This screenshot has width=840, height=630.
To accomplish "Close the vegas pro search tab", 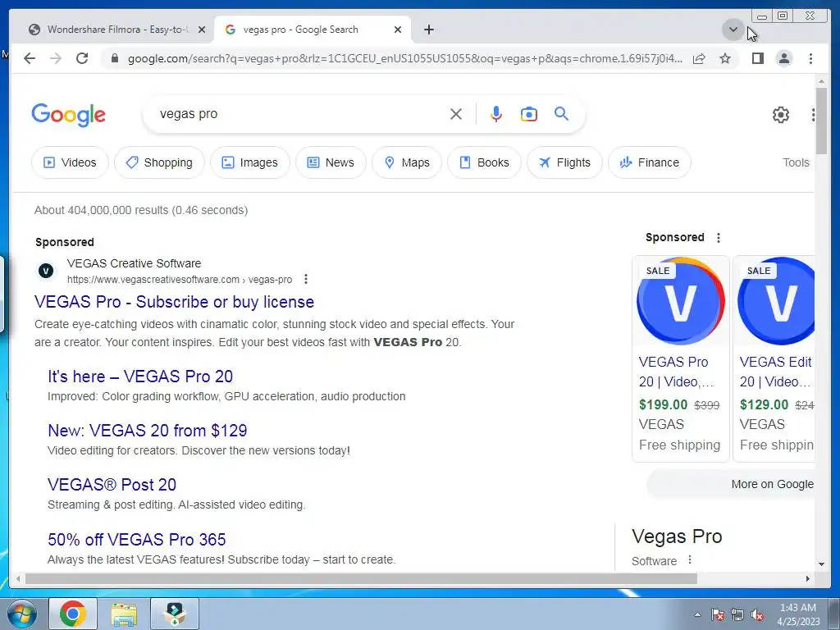I will point(398,30).
